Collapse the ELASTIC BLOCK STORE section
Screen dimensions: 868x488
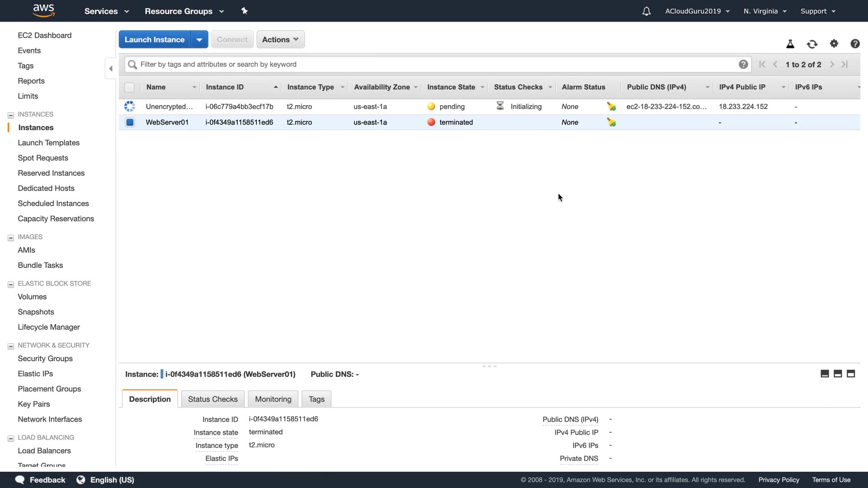point(11,284)
